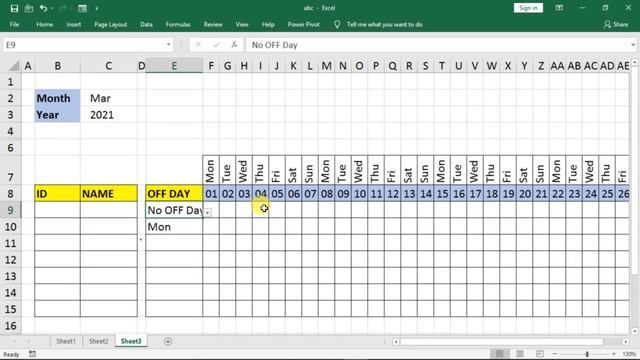Switch to Page Layout view icon
The width and height of the screenshot is (640, 360).
point(520,354)
